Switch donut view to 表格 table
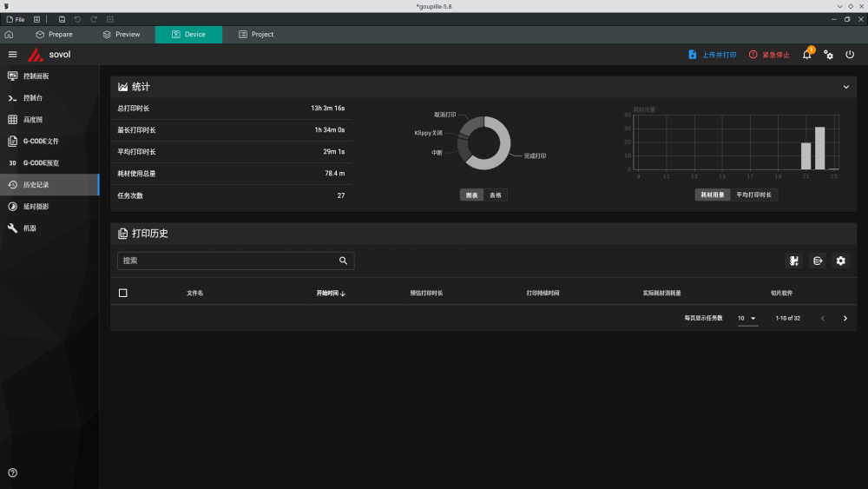This screenshot has width=868, height=489. pyautogui.click(x=496, y=195)
